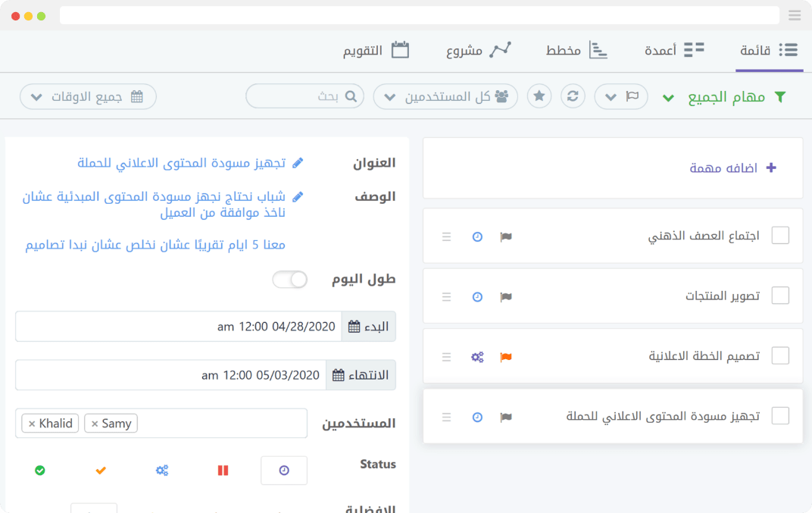The height and width of the screenshot is (513, 812).
Task: Click the star favorites filter icon
Action: click(x=539, y=96)
